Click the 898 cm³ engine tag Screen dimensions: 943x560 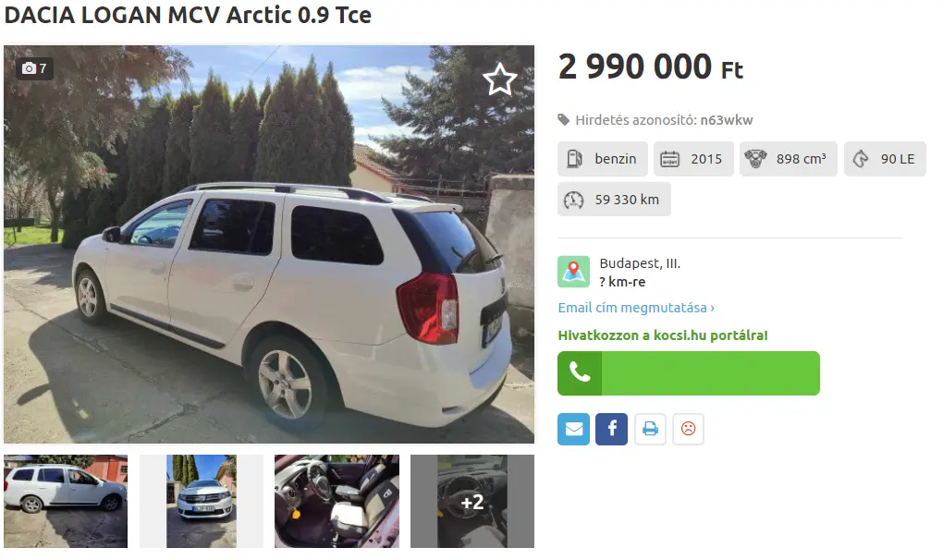789,159
